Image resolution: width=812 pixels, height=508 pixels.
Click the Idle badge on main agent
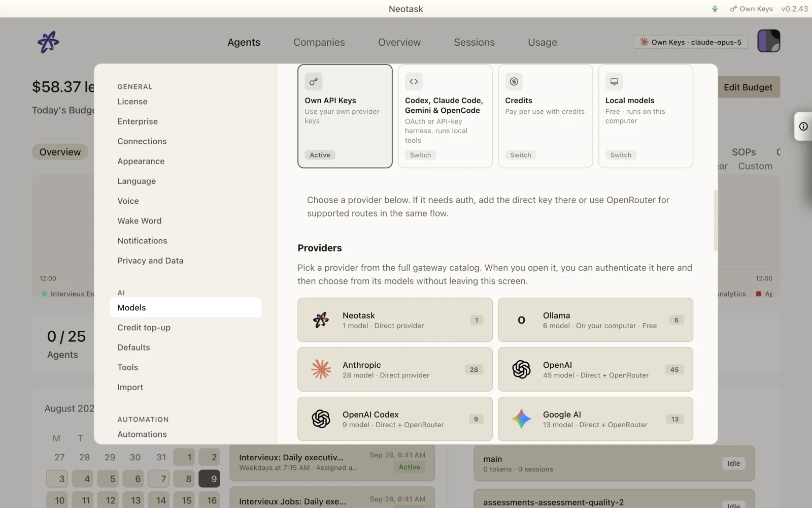click(x=733, y=463)
